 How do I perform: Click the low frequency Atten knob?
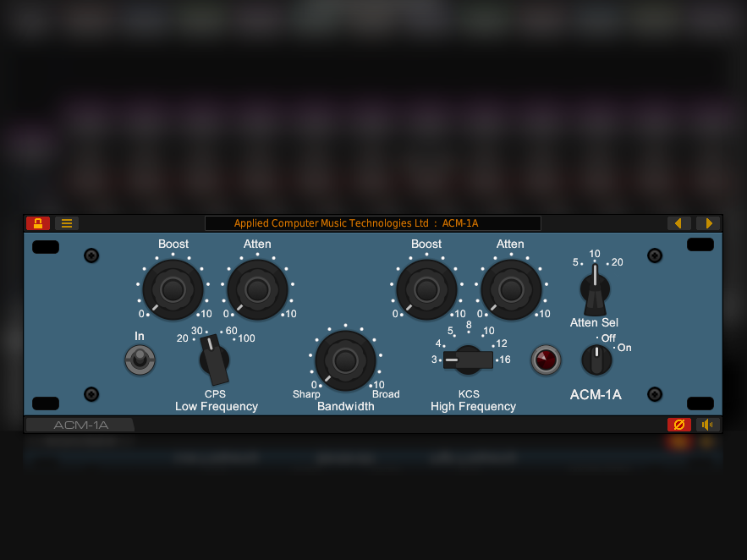257,290
